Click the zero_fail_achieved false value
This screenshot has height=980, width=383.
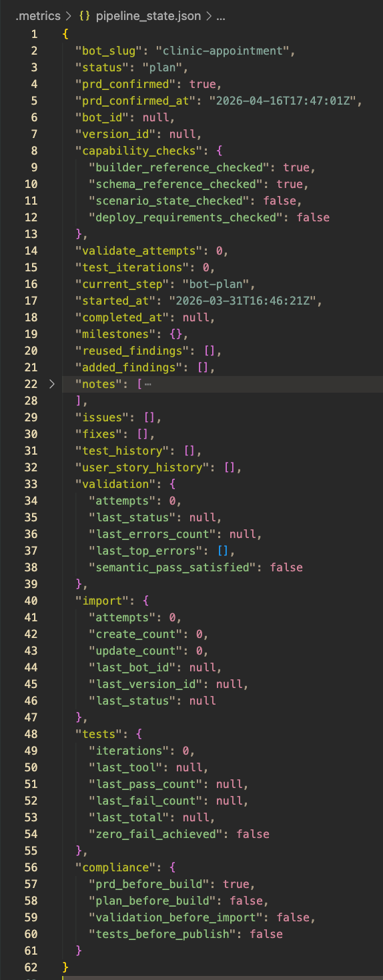click(253, 834)
